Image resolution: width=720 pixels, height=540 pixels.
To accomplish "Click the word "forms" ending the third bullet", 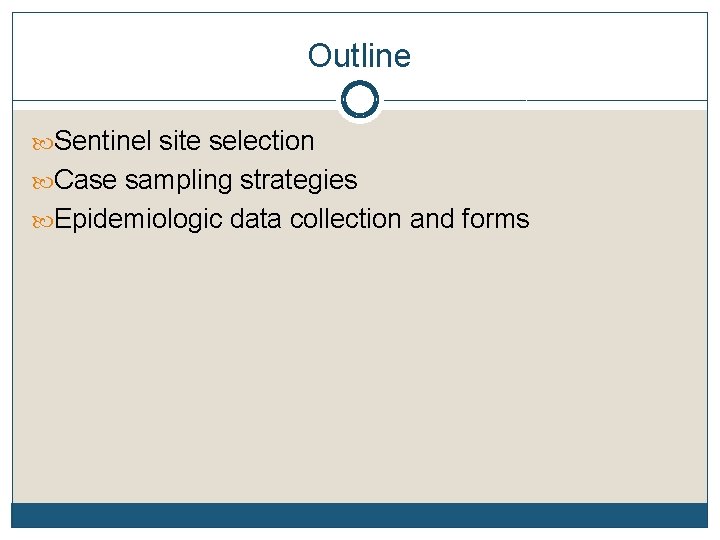I will 496,220.
